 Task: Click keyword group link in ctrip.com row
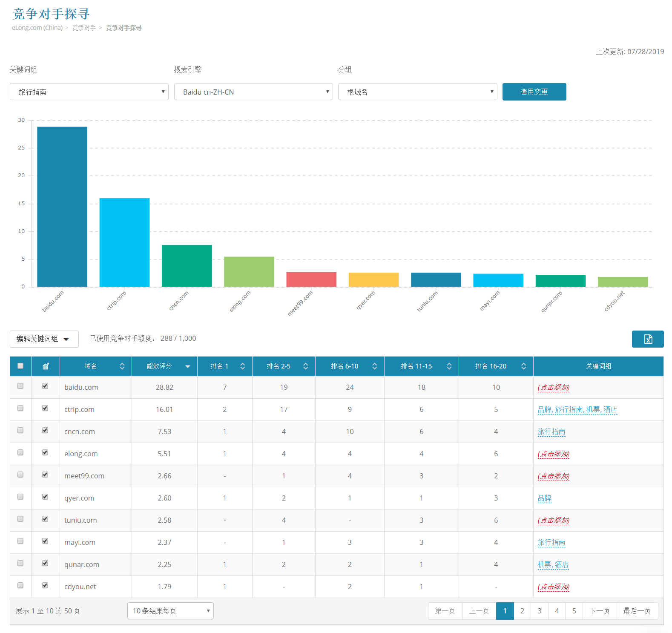point(577,409)
